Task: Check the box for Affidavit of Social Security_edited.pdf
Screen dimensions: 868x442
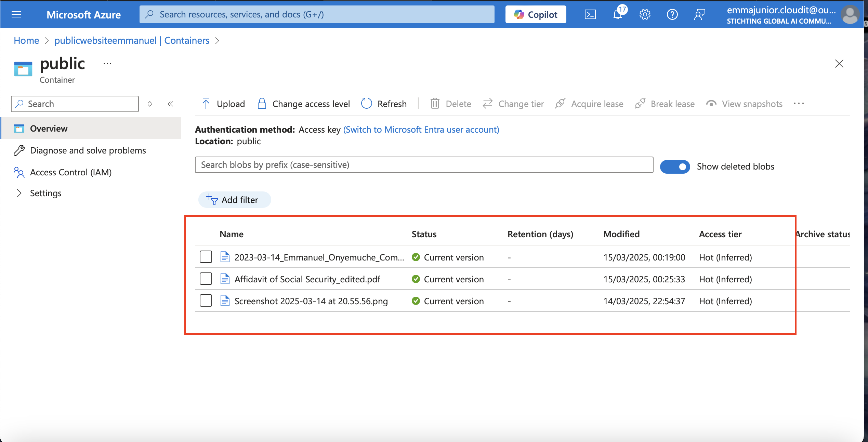Action: pyautogui.click(x=206, y=279)
